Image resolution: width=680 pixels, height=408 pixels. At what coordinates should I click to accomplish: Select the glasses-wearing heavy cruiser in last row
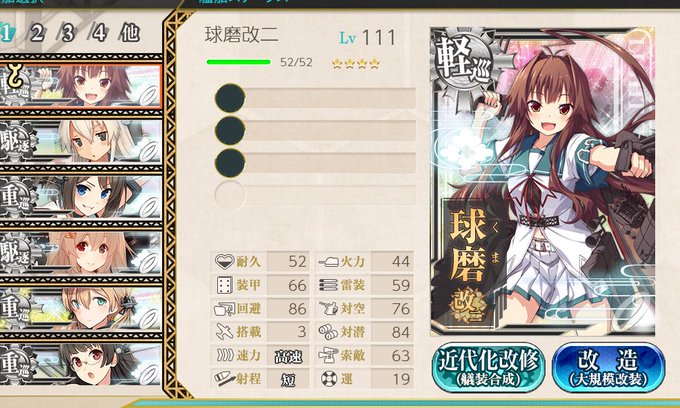[x=81, y=364]
